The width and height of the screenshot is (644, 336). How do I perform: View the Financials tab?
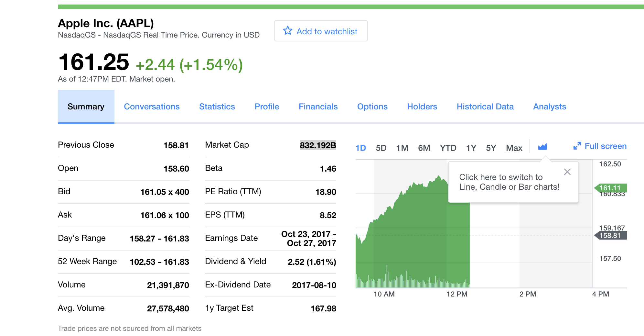318,106
